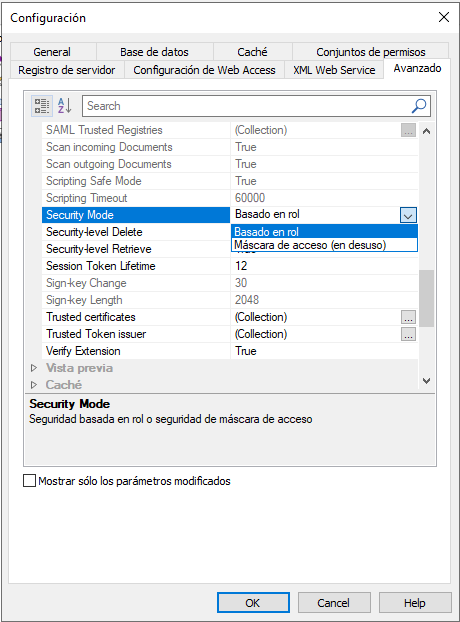Select Scan incoming Documents property
This screenshot has height=622, width=460.
click(136, 147)
